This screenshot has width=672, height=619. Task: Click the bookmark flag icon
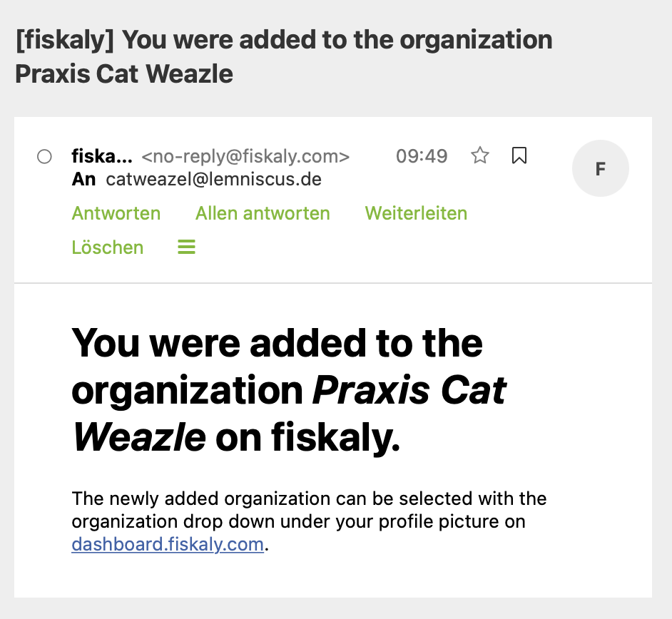(x=519, y=155)
